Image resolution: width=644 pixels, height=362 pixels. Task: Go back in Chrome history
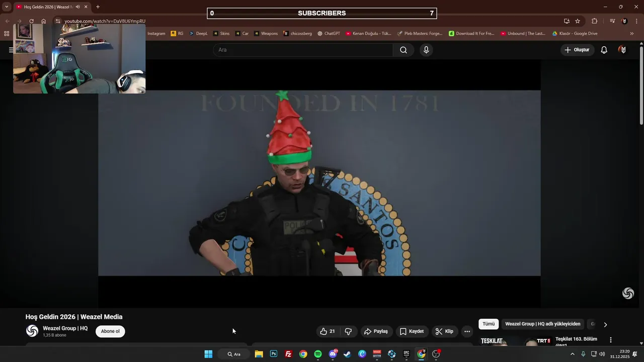pyautogui.click(x=7, y=21)
